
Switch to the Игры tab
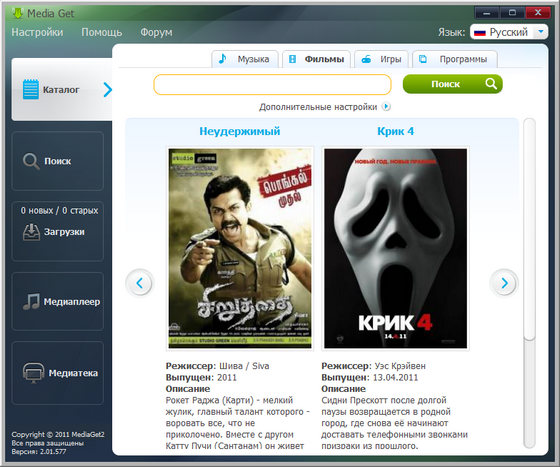(x=381, y=59)
